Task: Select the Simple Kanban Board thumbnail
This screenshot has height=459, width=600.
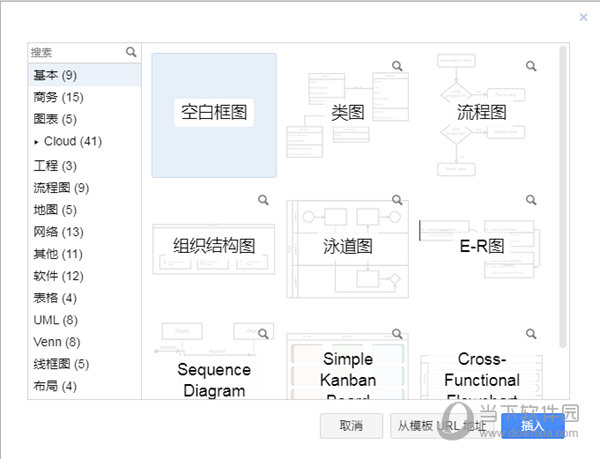Action: (347, 360)
